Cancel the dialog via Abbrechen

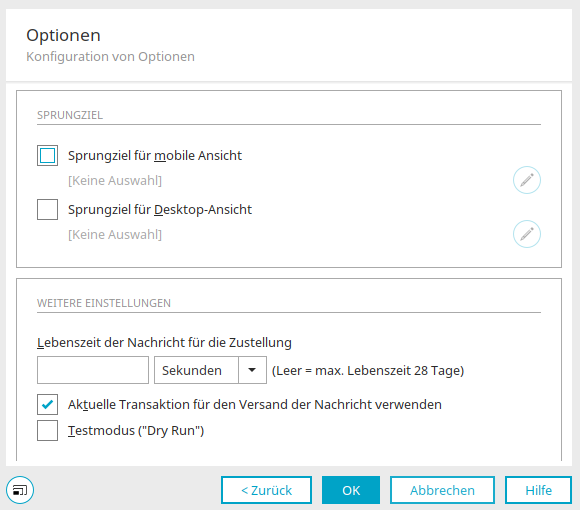point(442,490)
